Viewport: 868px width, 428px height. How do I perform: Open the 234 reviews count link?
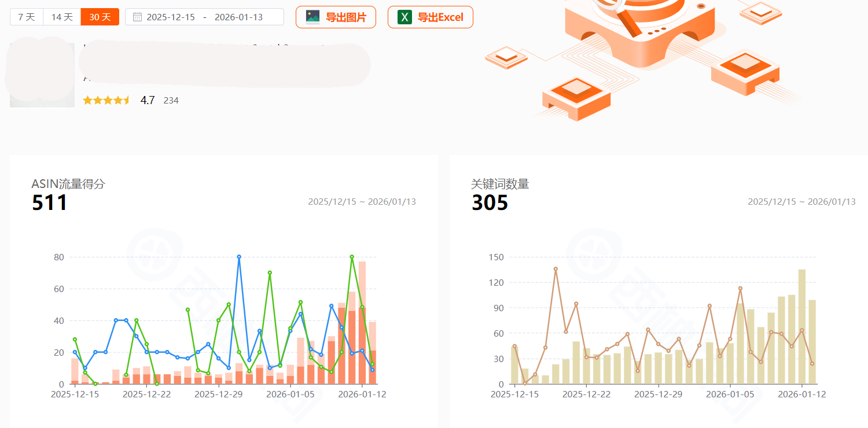[171, 101]
